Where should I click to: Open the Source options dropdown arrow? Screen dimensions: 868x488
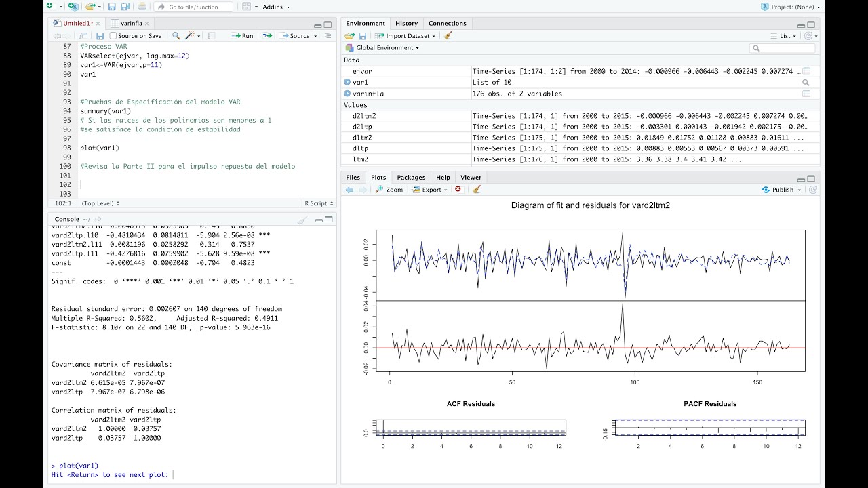pyautogui.click(x=315, y=36)
